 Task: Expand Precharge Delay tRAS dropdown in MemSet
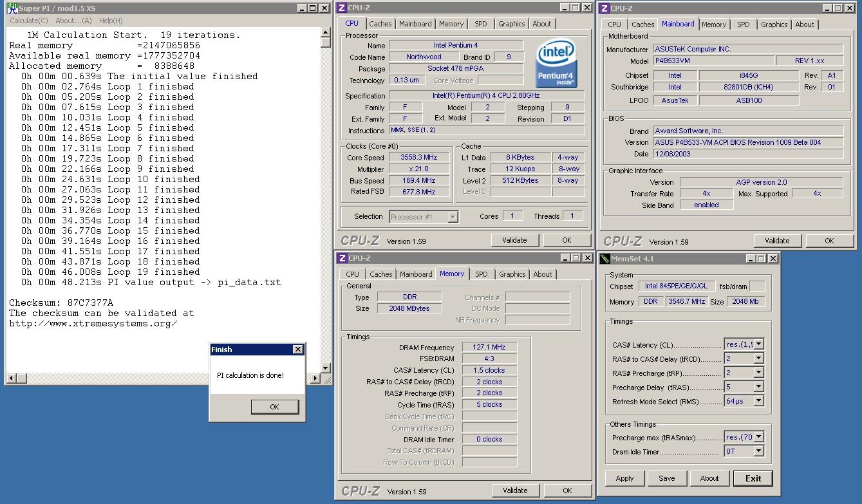758,387
